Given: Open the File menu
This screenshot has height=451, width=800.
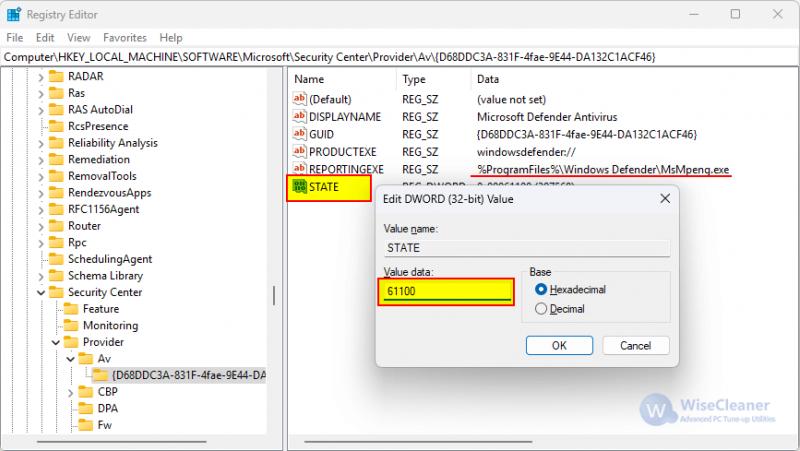Looking at the screenshot, I should pos(14,38).
